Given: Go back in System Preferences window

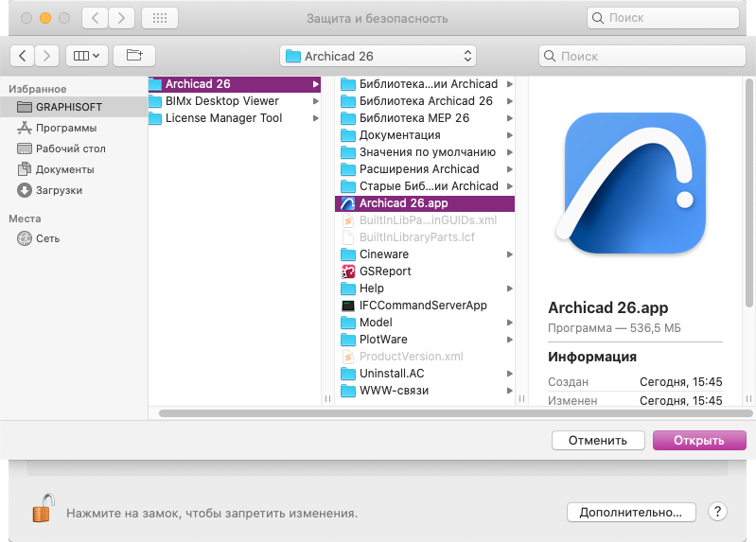Looking at the screenshot, I should 95,18.
